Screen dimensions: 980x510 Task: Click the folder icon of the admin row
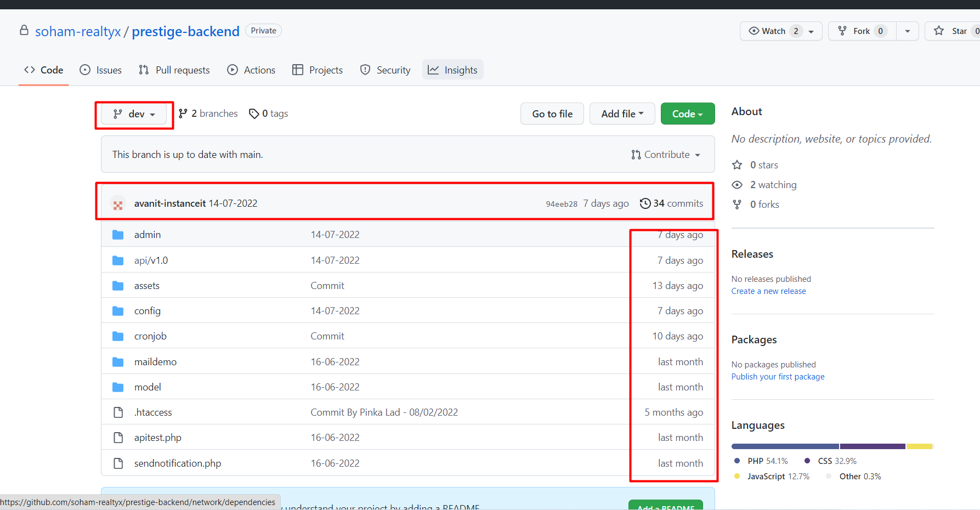coord(118,235)
